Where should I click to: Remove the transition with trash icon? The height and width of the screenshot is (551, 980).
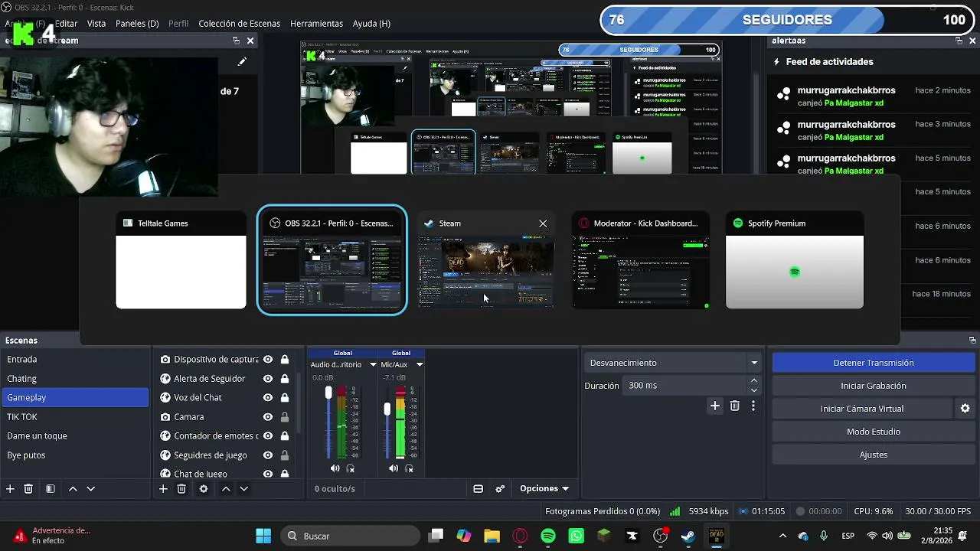pos(735,406)
